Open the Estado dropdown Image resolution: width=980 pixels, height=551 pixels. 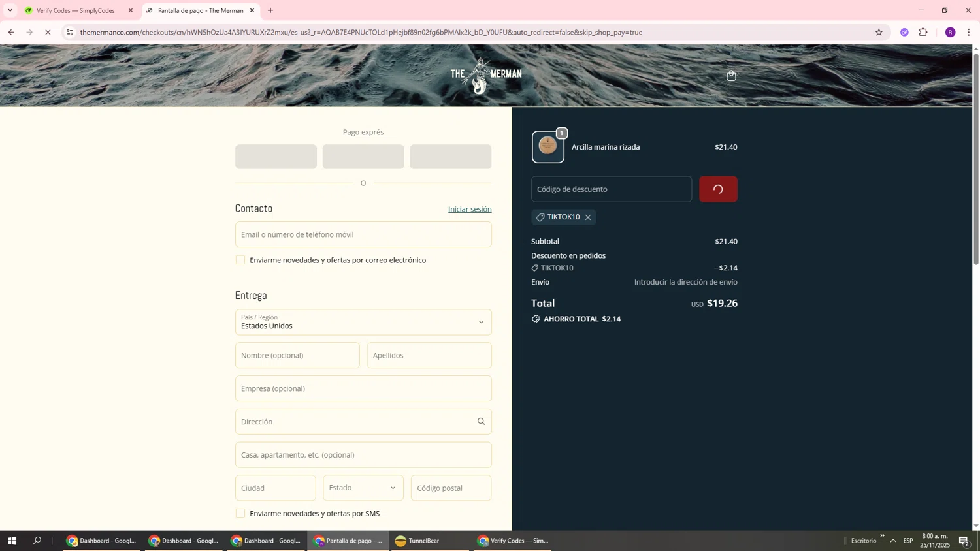pyautogui.click(x=363, y=488)
